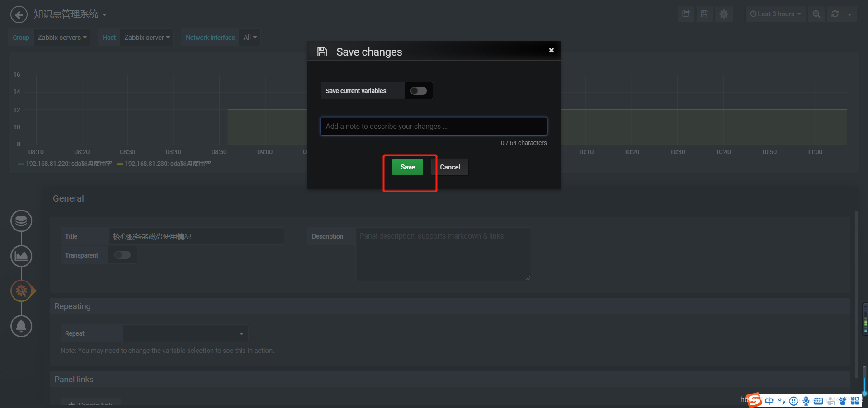868x408 pixels.
Task: Expand the Zabbix server host dropdown
Action: pos(147,38)
